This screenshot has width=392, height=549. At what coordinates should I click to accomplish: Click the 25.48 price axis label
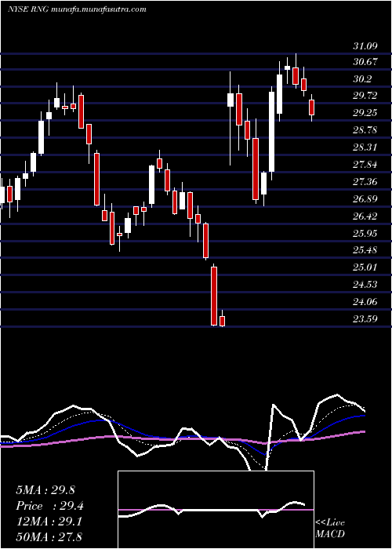365,250
